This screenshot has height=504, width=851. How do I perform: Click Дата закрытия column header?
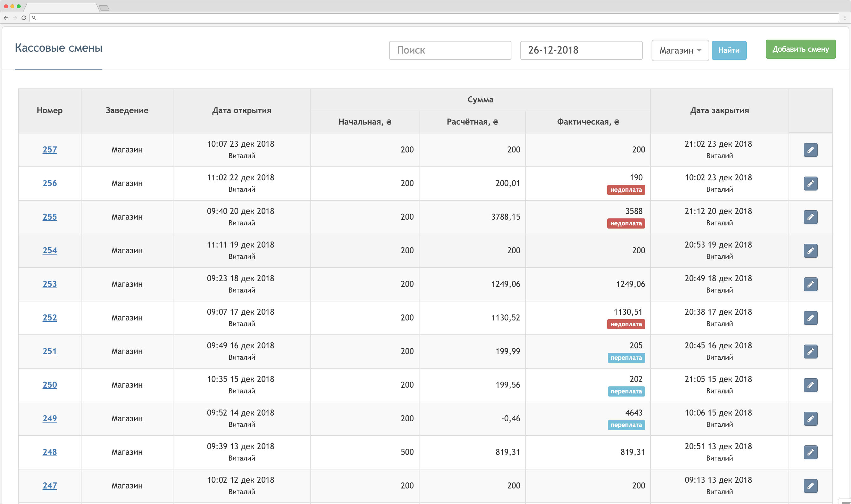pos(719,110)
